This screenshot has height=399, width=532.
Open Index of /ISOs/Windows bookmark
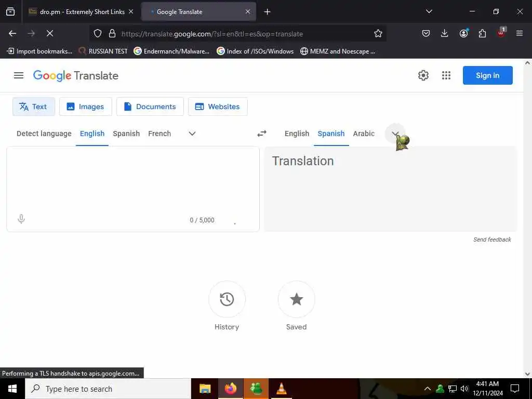click(x=255, y=51)
